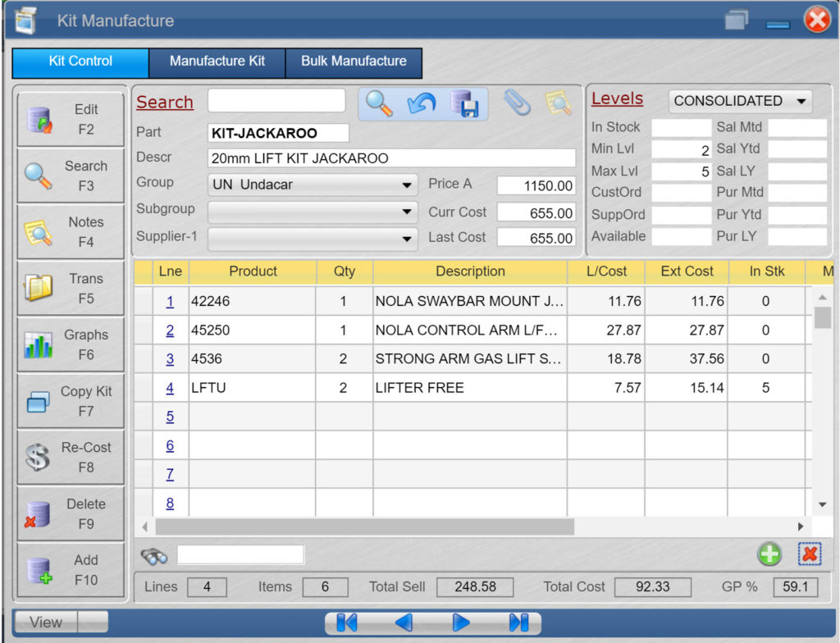Switch to the Bulk Manufacture tab
This screenshot has height=643, width=840.
pos(354,62)
